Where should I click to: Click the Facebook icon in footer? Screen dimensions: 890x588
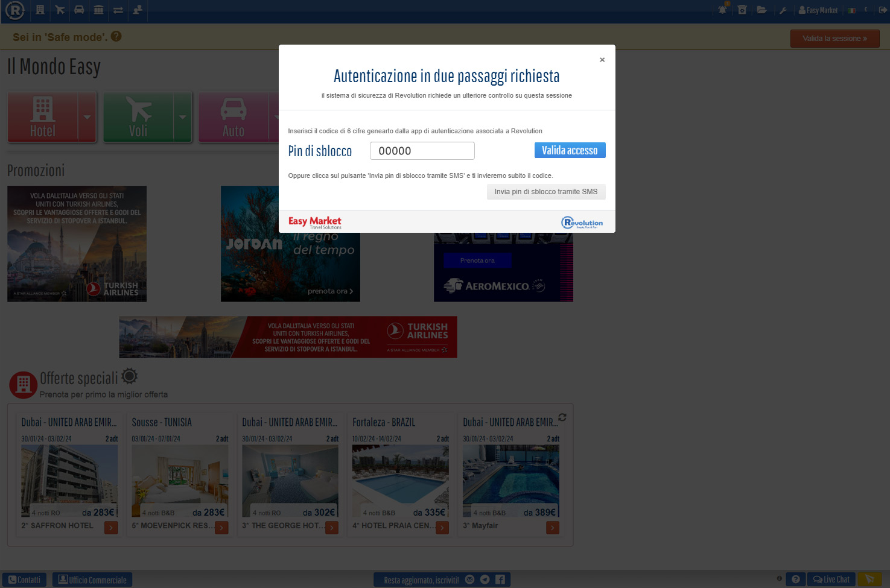pyautogui.click(x=500, y=580)
